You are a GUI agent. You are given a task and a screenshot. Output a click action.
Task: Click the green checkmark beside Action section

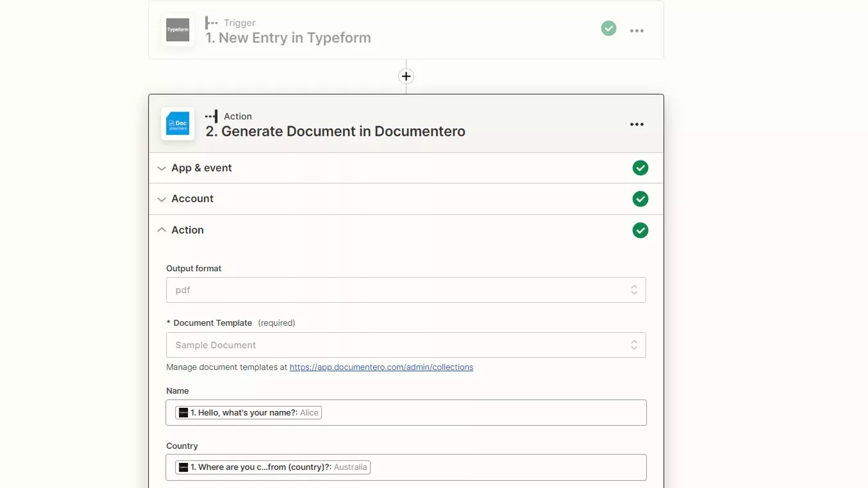640,230
